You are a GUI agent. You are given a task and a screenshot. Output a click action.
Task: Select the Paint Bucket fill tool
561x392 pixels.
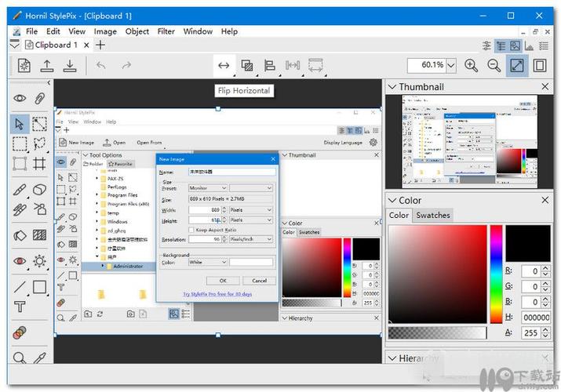coord(20,235)
